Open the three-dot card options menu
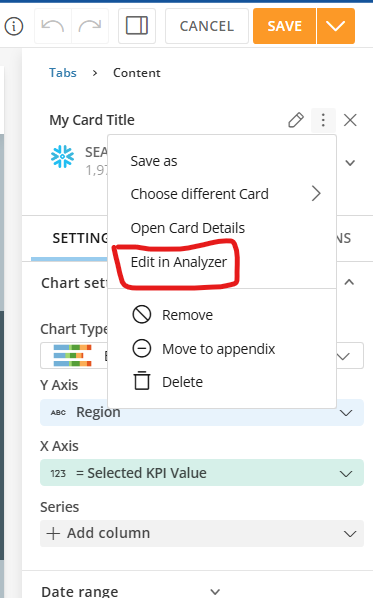This screenshot has height=598, width=373. coord(323,120)
